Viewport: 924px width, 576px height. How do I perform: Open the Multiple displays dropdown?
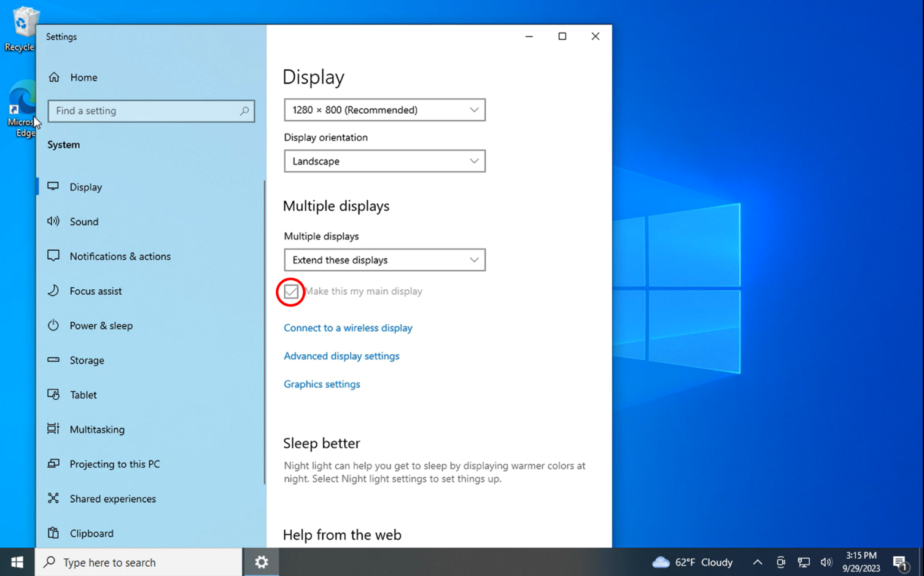point(384,260)
